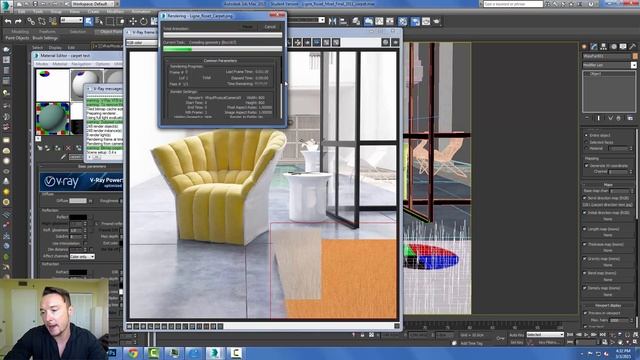Toggle Length map checkbox
This screenshot has width=640, height=360.
[585, 229]
